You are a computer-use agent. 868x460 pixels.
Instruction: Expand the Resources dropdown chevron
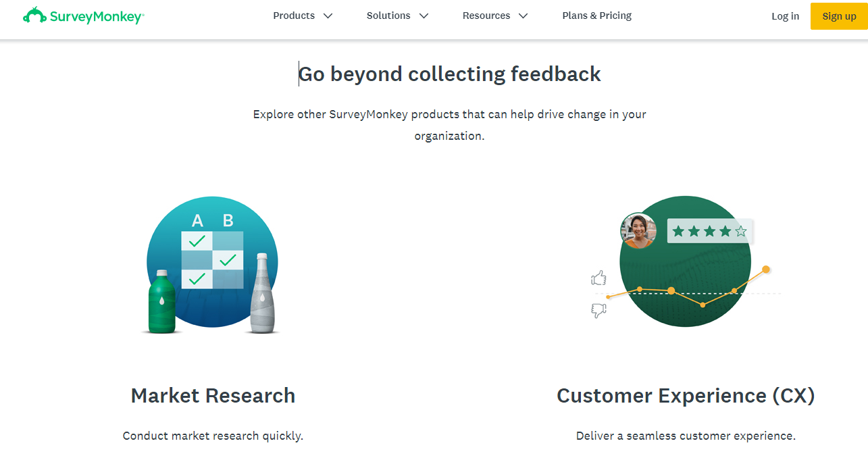[x=523, y=16]
